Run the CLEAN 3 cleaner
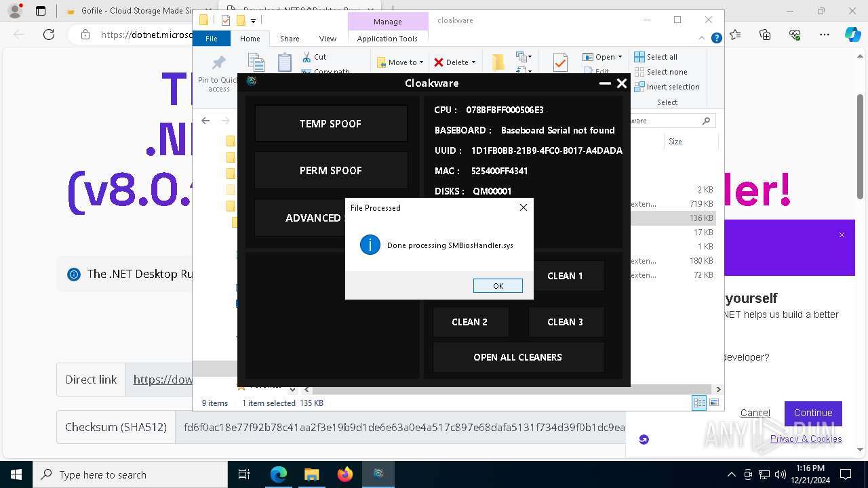The image size is (868, 488). click(565, 322)
